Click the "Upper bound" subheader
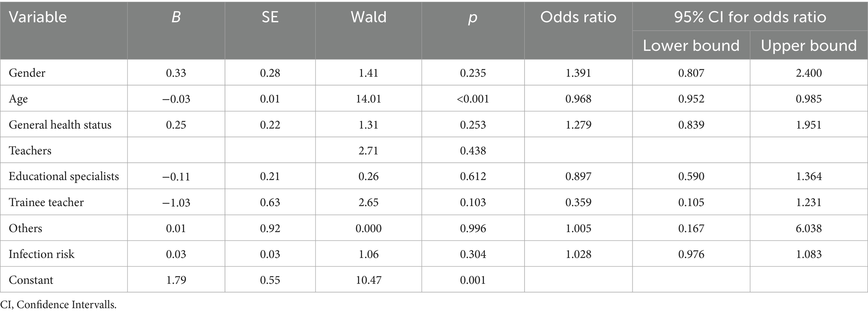Viewport: 868px width, 314px height. [808, 45]
